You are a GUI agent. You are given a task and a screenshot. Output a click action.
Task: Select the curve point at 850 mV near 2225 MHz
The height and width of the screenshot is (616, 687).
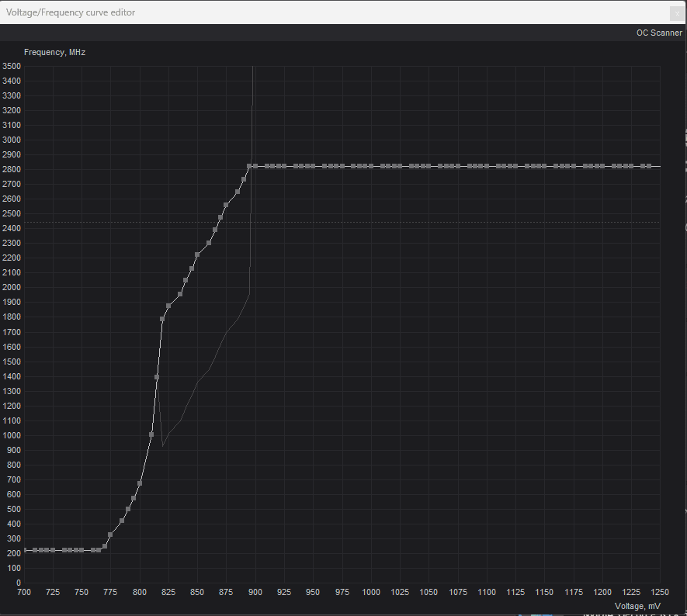click(197, 254)
